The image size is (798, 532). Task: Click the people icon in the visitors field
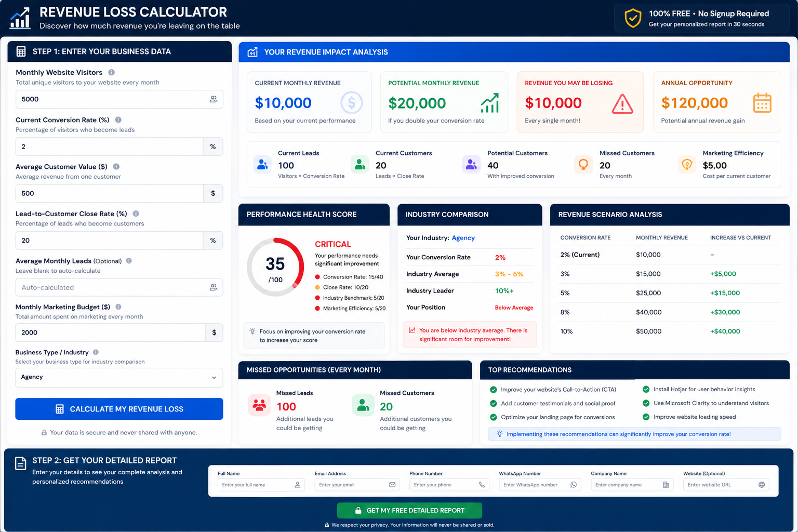pos(214,99)
